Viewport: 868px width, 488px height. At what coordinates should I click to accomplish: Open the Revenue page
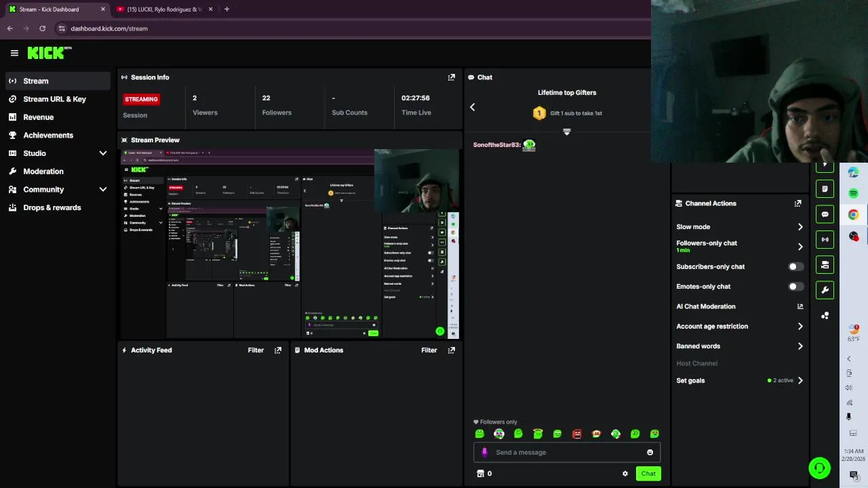(58, 117)
